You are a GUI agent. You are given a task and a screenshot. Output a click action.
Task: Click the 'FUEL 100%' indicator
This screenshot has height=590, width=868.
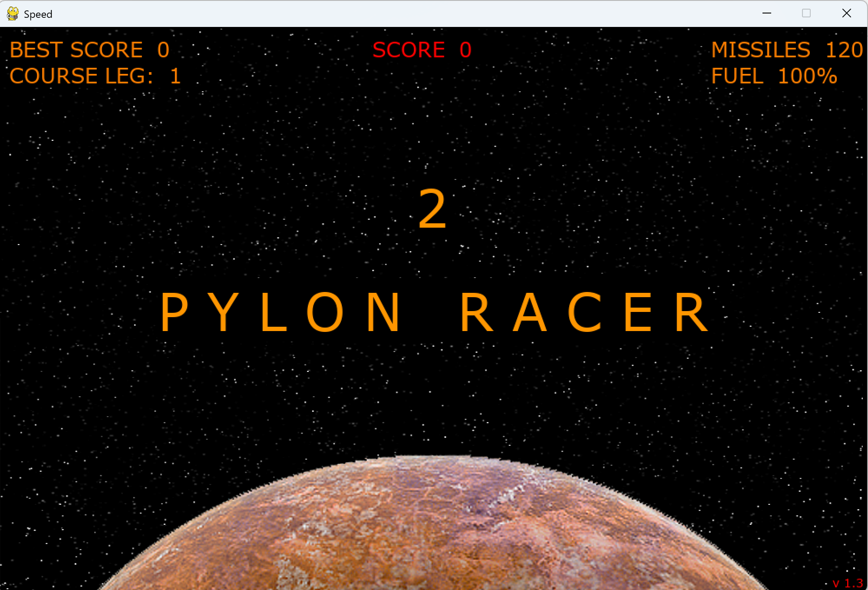click(774, 76)
